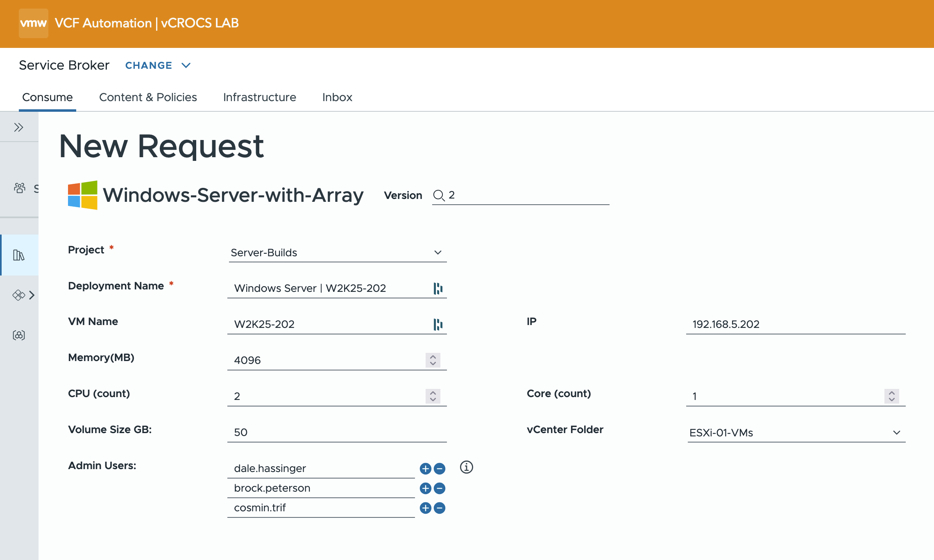The height and width of the screenshot is (560, 934).
Task: Open the Project dropdown showing Server-Builds
Action: tap(337, 253)
